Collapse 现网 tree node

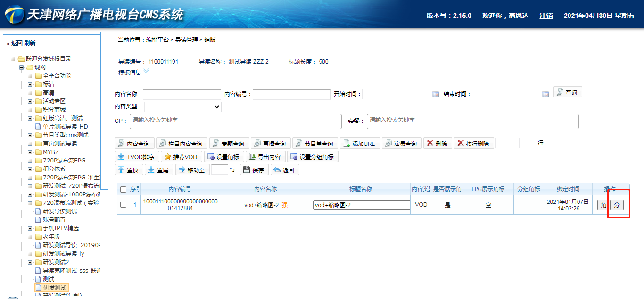(22, 67)
